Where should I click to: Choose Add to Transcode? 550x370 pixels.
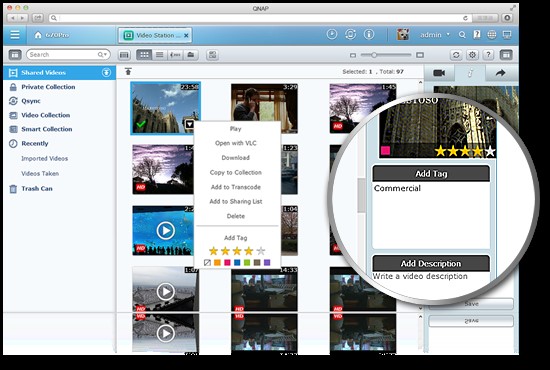pyautogui.click(x=236, y=187)
